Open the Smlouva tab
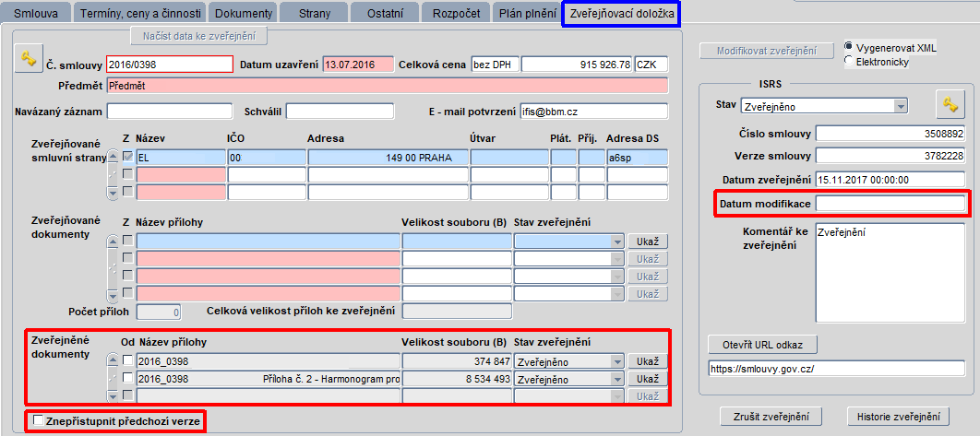 [x=36, y=13]
